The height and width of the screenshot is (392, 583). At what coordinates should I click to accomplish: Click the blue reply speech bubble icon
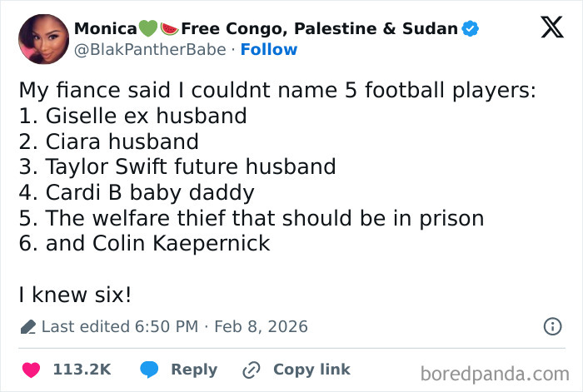point(150,370)
